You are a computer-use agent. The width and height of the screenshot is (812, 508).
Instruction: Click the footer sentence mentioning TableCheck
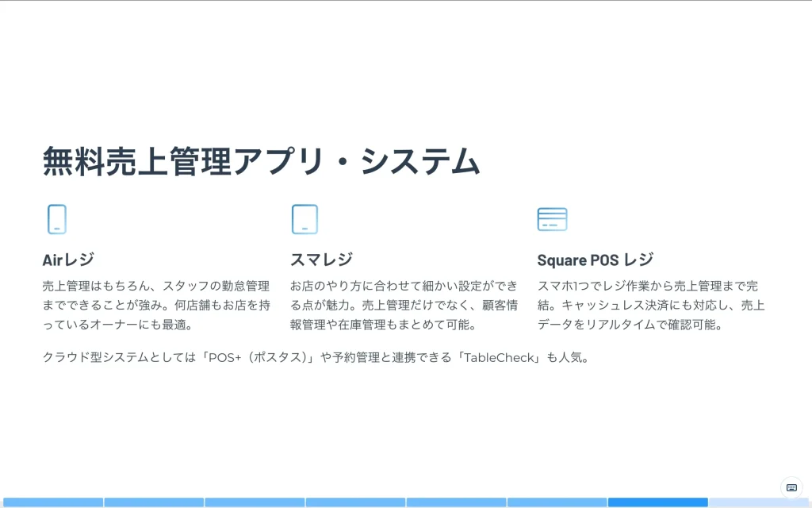316,358
